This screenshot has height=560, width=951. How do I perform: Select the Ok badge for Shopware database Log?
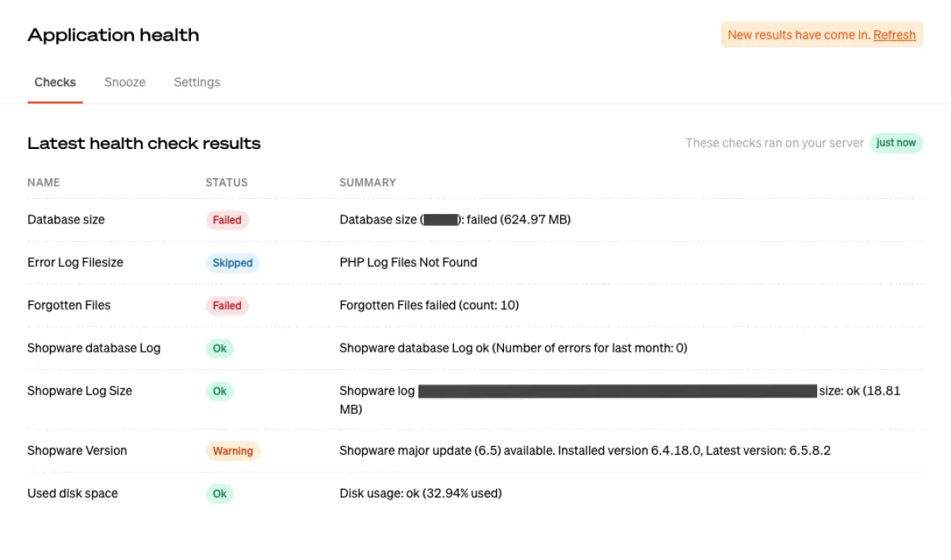pos(220,349)
